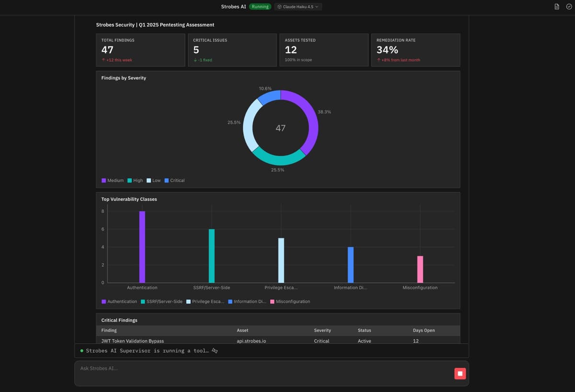This screenshot has height=392, width=575.
Task: Toggle the Low series in severity legend
Action: [153, 180]
